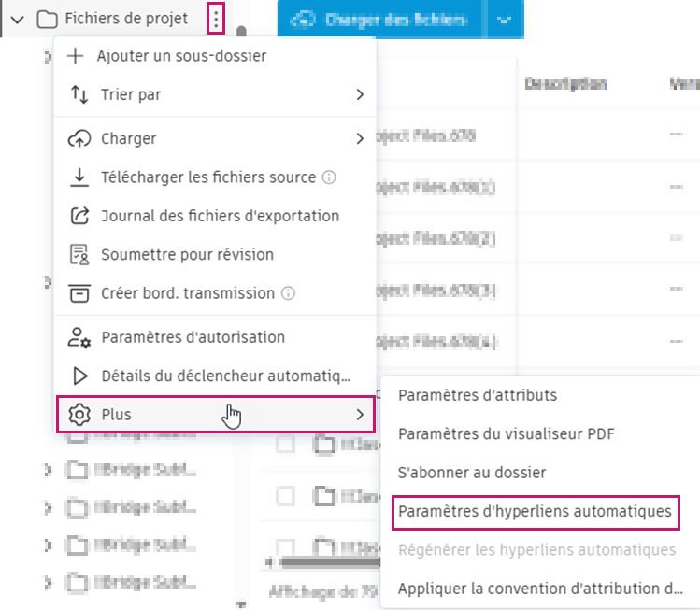The image size is (700, 610).
Task: Check the second visible file row checkbox
Action: [x=286, y=495]
